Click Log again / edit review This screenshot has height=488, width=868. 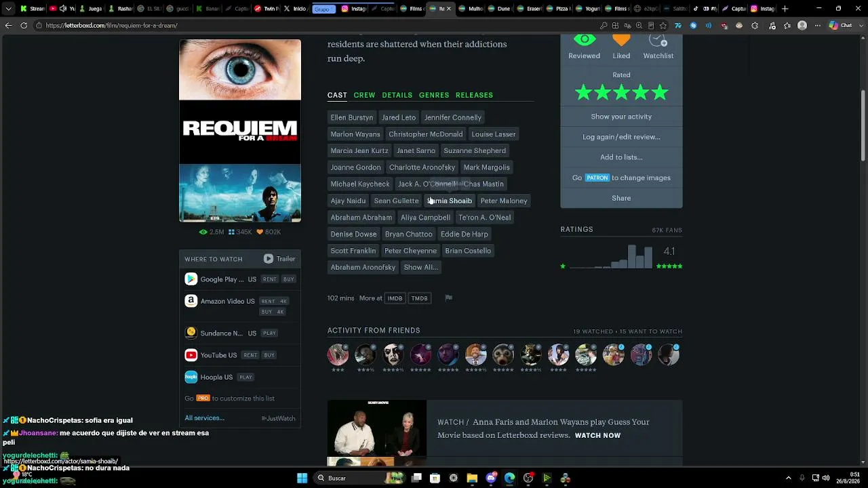[621, 137]
